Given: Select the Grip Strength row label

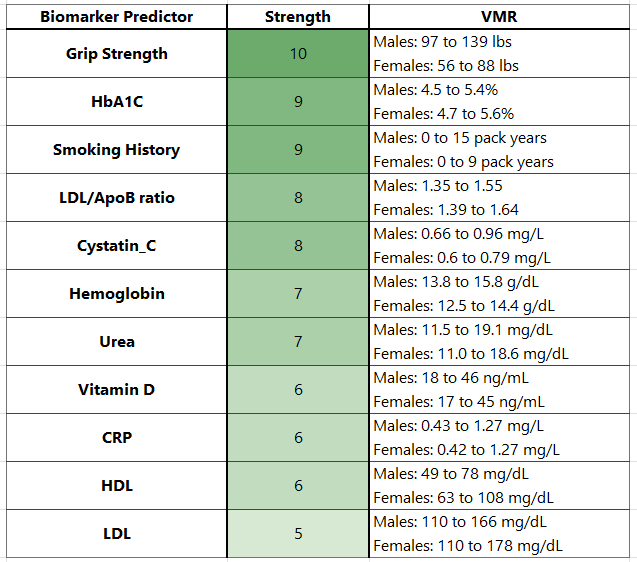Looking at the screenshot, I should (x=116, y=54).
